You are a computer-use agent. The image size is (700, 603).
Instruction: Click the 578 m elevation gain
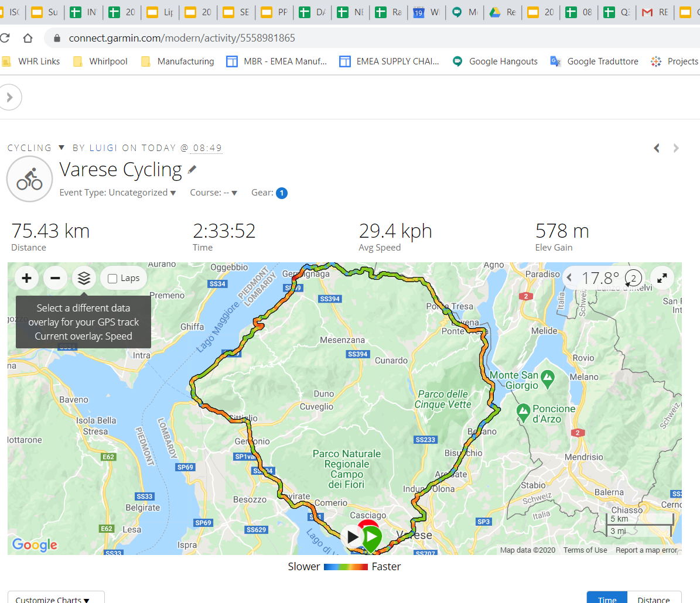562,231
